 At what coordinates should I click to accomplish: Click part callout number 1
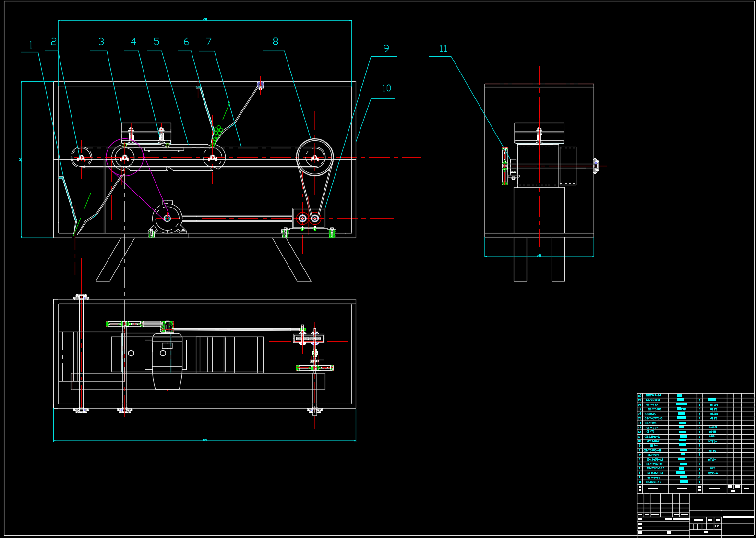click(31, 45)
